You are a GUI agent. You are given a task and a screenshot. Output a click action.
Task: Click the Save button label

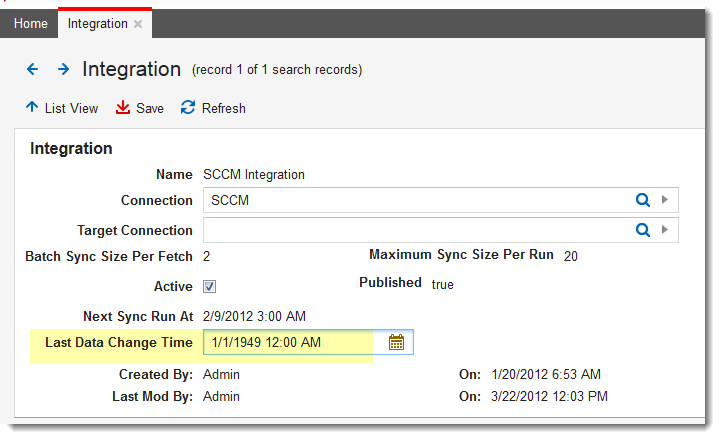150,108
